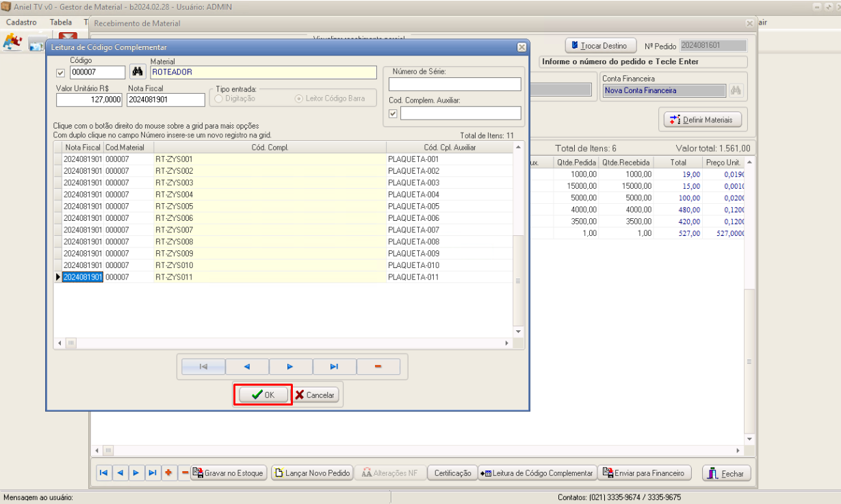
Task: Select the Digitação entry type radio
Action: pyautogui.click(x=220, y=98)
